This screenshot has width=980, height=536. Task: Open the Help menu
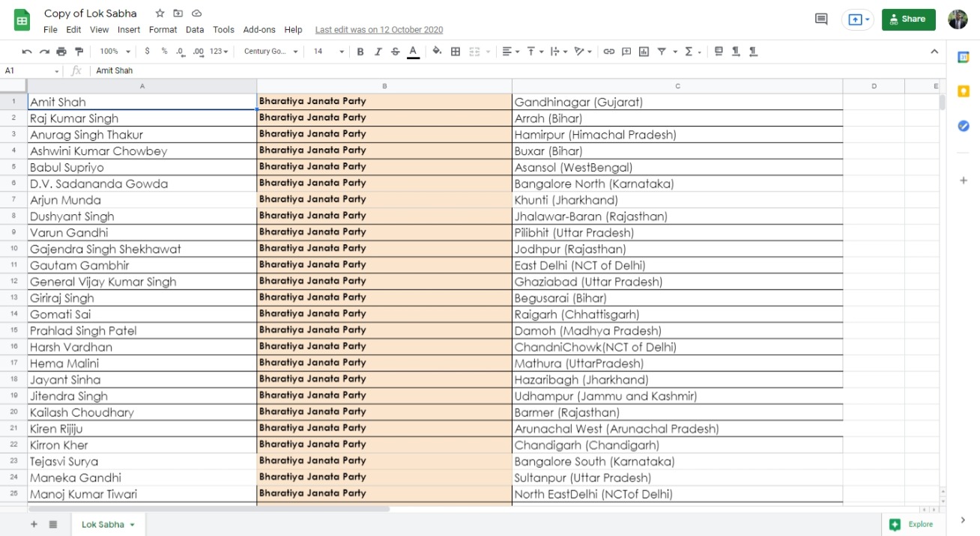pos(293,30)
